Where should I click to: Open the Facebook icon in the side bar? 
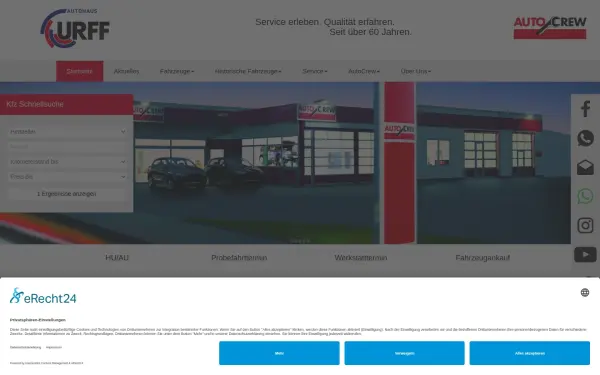click(585, 109)
